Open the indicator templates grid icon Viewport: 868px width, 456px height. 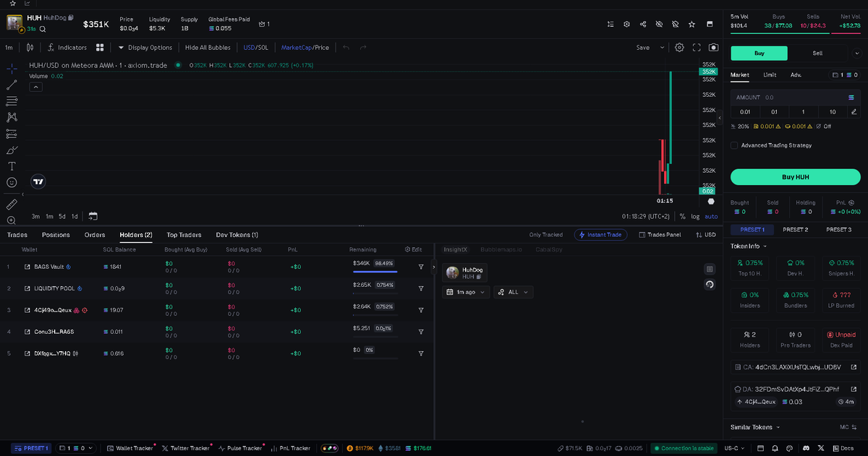tap(100, 48)
